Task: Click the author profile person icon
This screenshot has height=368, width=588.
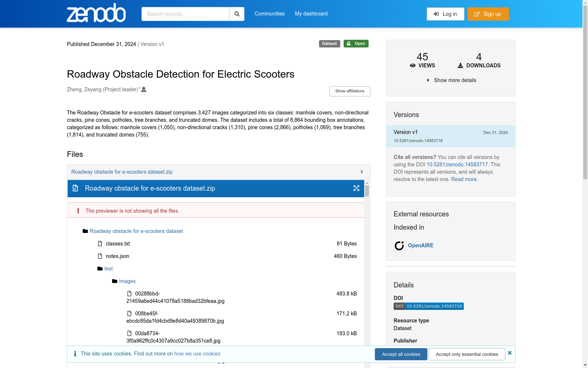Action: pyautogui.click(x=144, y=89)
